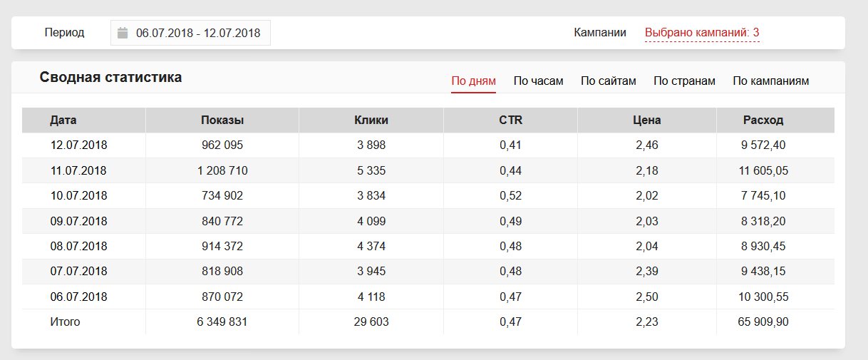The height and width of the screenshot is (360, 868).
Task: Click the 06.07.2018 date cell
Action: pos(78,297)
